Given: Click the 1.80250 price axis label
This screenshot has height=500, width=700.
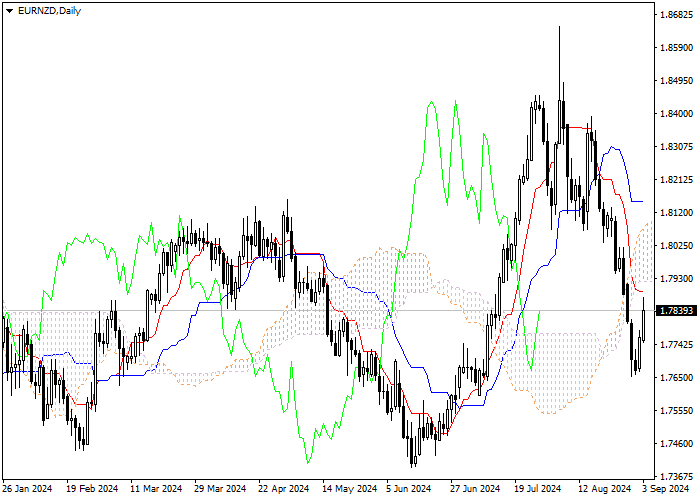Looking at the screenshot, I should point(676,246).
